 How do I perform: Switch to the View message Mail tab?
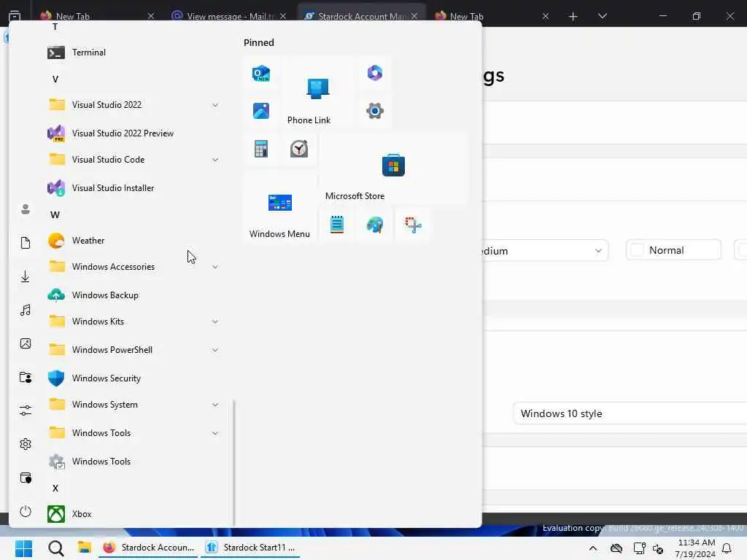(x=230, y=16)
